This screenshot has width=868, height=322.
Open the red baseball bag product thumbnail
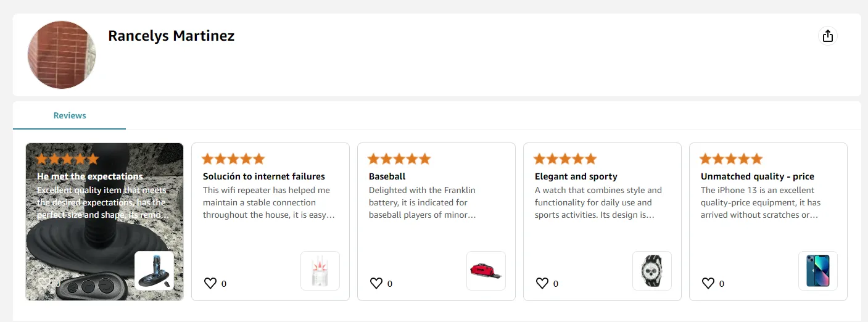coord(486,271)
